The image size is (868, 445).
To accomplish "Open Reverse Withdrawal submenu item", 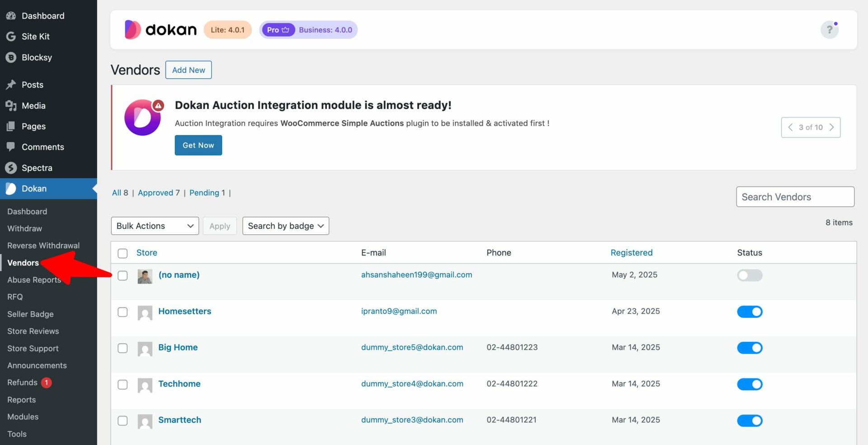I will [43, 246].
